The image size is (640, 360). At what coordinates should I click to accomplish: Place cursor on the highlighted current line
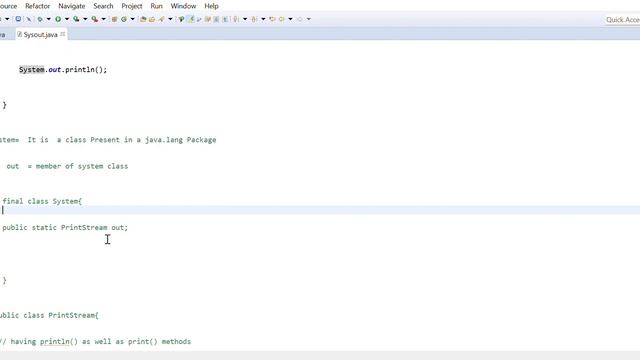coord(320,210)
